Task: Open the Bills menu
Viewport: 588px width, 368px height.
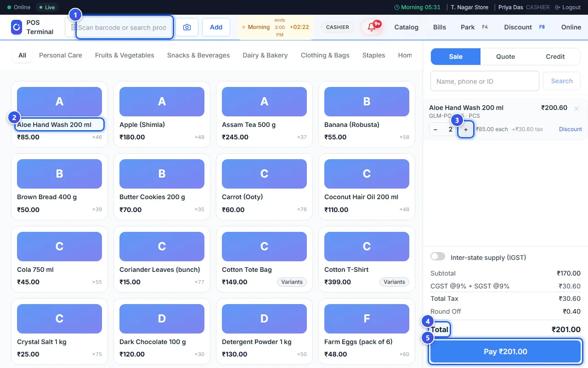Action: point(440,27)
